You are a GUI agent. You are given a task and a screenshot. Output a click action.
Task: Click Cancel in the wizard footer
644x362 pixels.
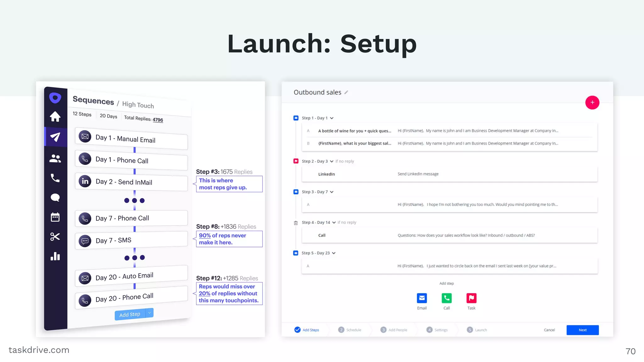549,330
